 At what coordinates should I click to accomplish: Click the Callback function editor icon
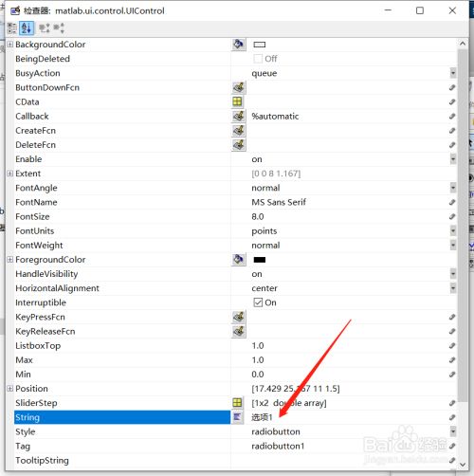click(239, 116)
